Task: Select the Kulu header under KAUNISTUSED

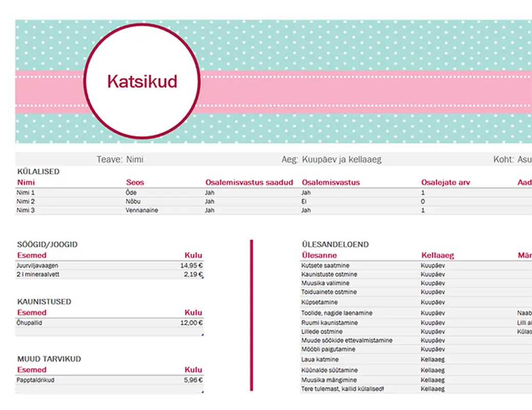Action: [x=193, y=313]
